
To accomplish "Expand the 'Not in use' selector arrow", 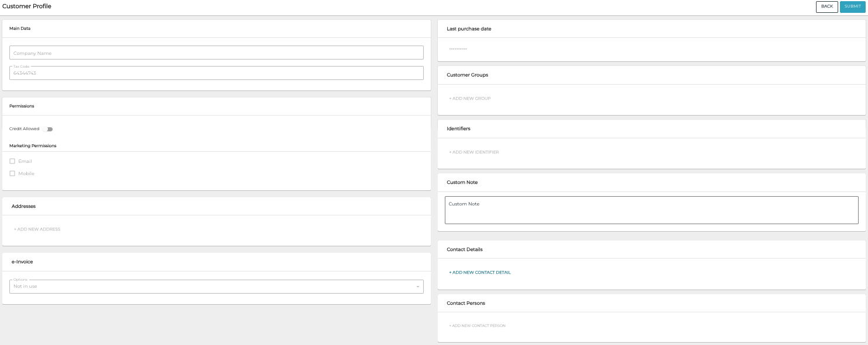I will point(418,286).
